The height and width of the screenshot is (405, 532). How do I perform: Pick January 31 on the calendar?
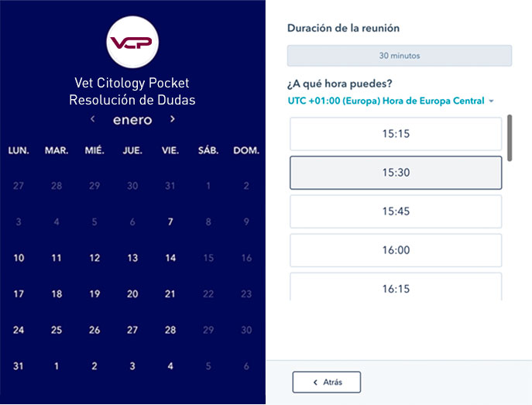(19, 366)
